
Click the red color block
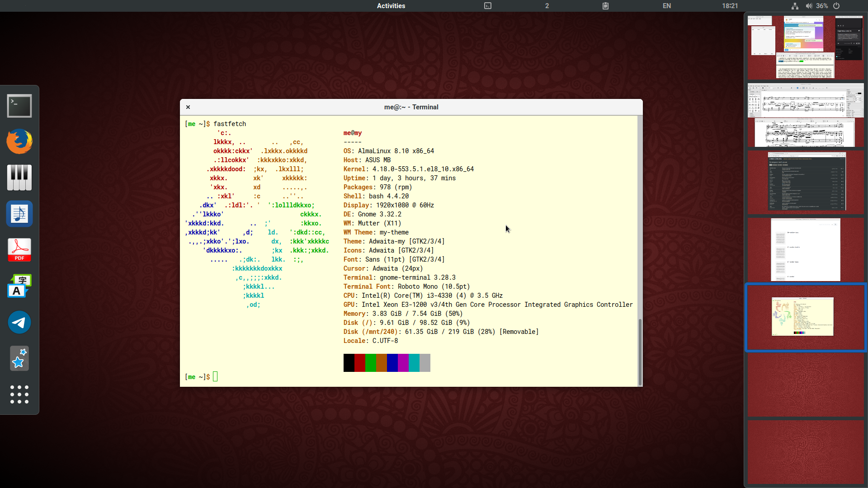tap(359, 363)
